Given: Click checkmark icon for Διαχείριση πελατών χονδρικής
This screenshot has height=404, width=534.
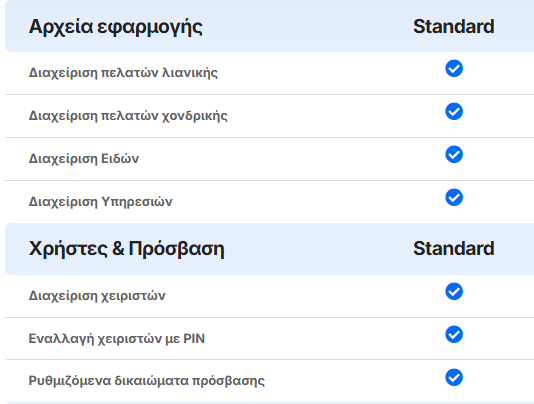Looking at the screenshot, I should 454,111.
